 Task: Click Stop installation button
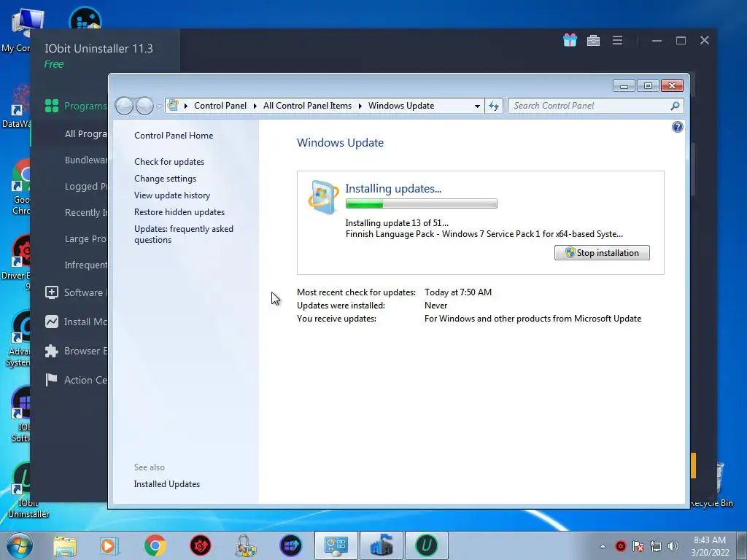602,253
